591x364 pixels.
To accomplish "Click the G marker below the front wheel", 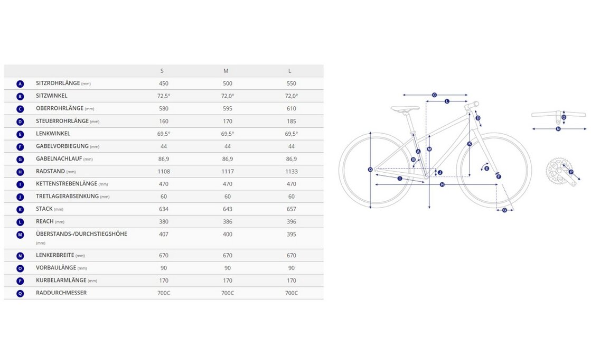I will click(504, 210).
